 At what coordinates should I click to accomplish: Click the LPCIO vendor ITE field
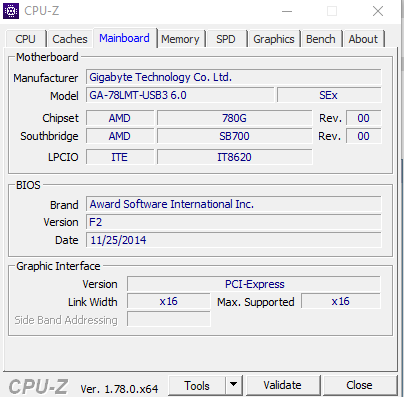120,157
